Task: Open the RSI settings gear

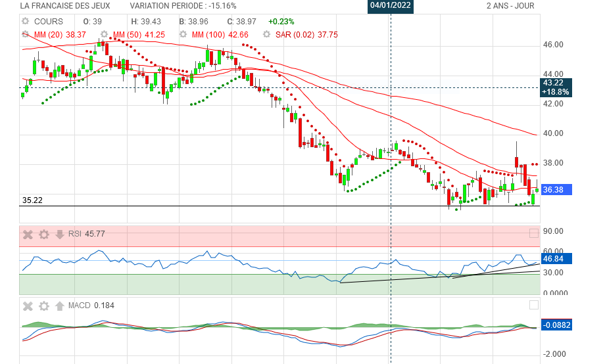Action: click(x=44, y=234)
